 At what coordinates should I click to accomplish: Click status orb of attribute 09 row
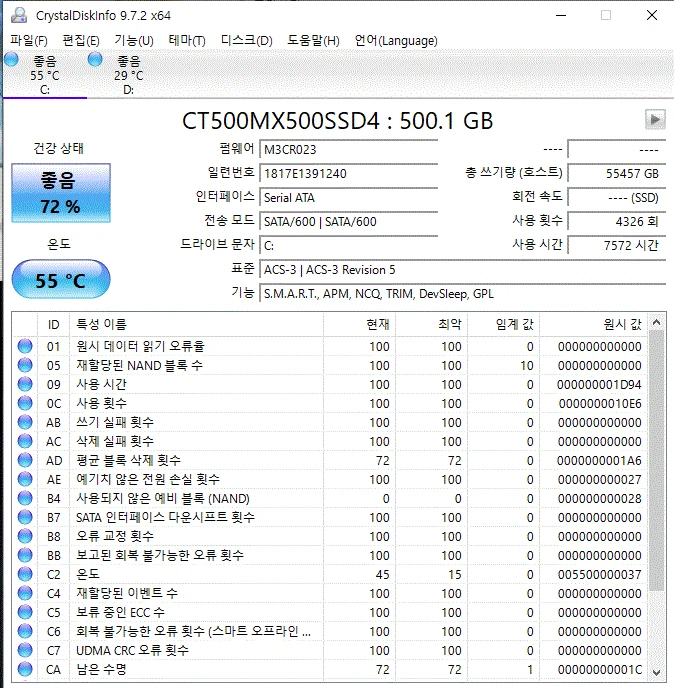[25, 384]
